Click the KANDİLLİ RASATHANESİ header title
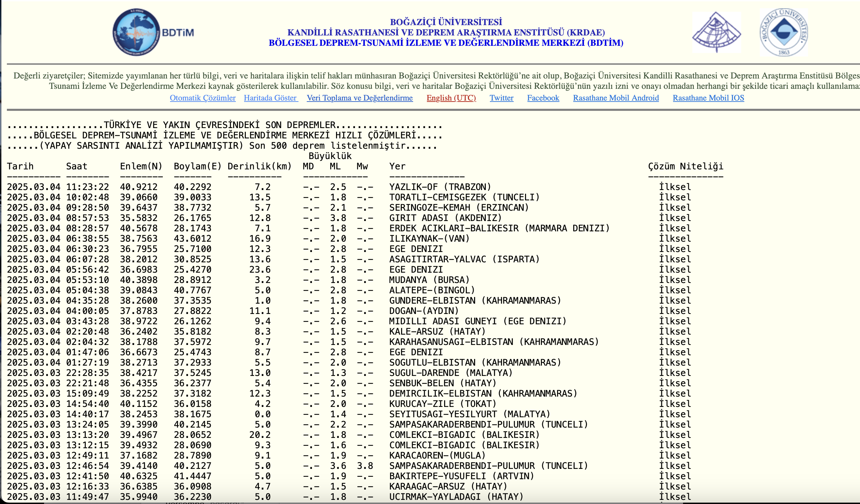Screen dimensions: 860x504 tap(446, 32)
